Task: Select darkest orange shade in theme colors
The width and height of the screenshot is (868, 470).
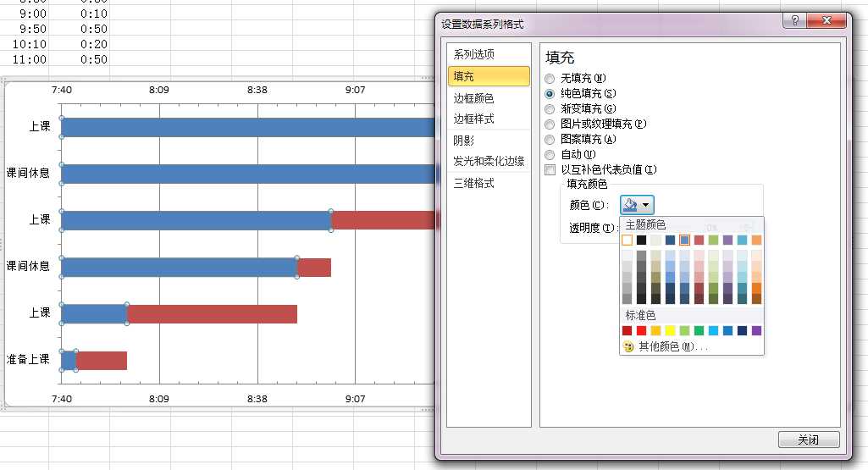Action: [x=757, y=299]
